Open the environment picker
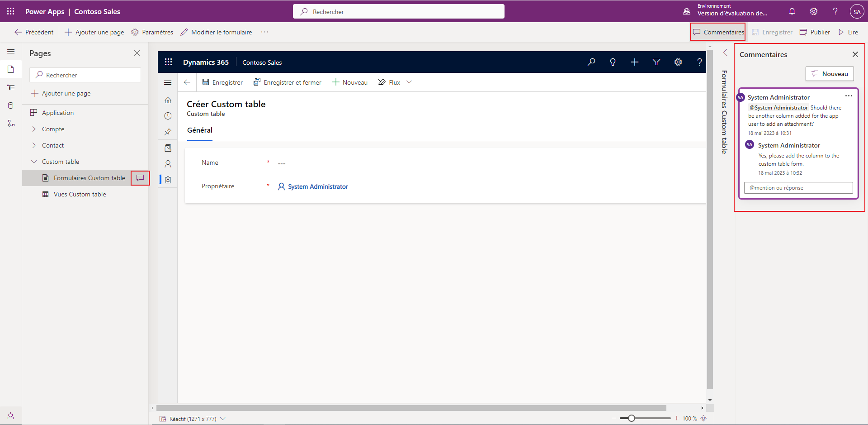Image resolution: width=868 pixels, height=425 pixels. click(x=726, y=10)
